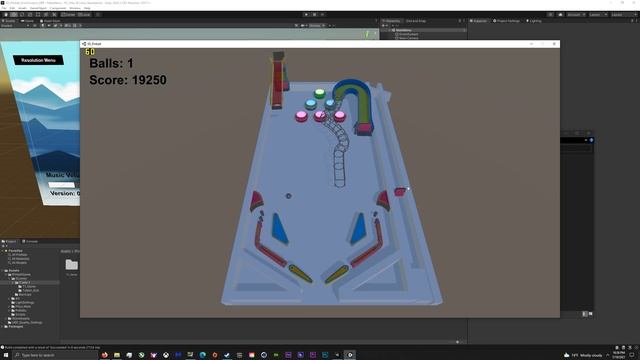
Task: Open the File menu in Unity
Action: (4, 8)
